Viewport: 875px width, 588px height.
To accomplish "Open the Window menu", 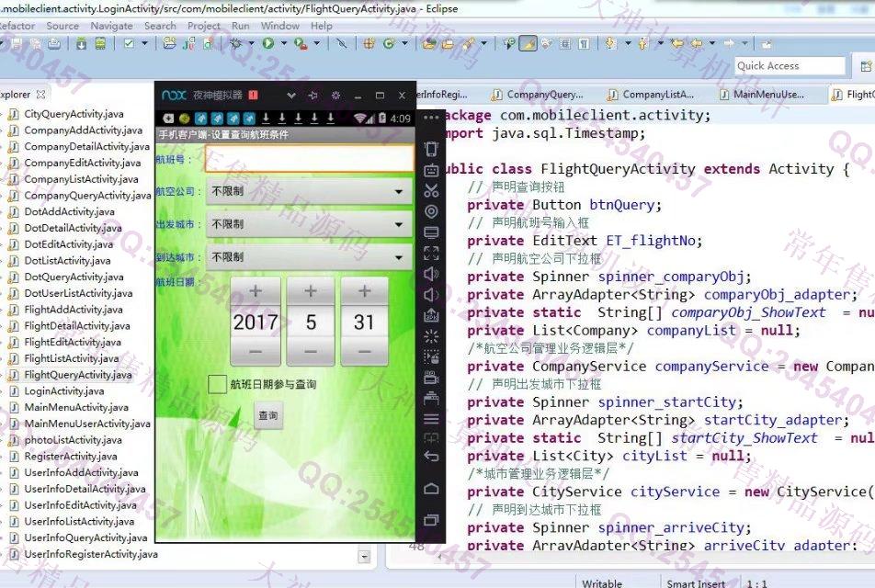I will 280,26.
